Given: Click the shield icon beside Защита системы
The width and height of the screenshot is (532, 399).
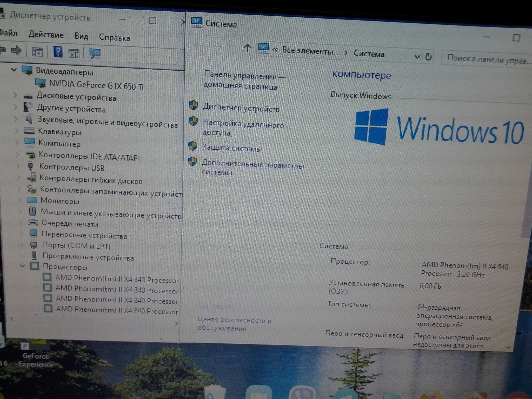Looking at the screenshot, I should click(192, 146).
